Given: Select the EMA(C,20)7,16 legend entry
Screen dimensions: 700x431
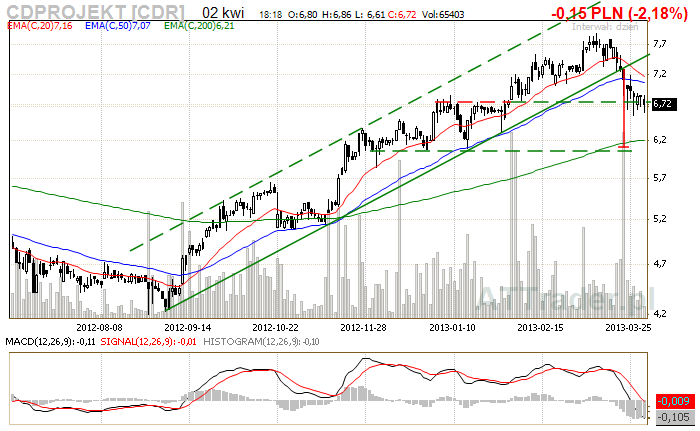Looking at the screenshot, I should [x=40, y=26].
